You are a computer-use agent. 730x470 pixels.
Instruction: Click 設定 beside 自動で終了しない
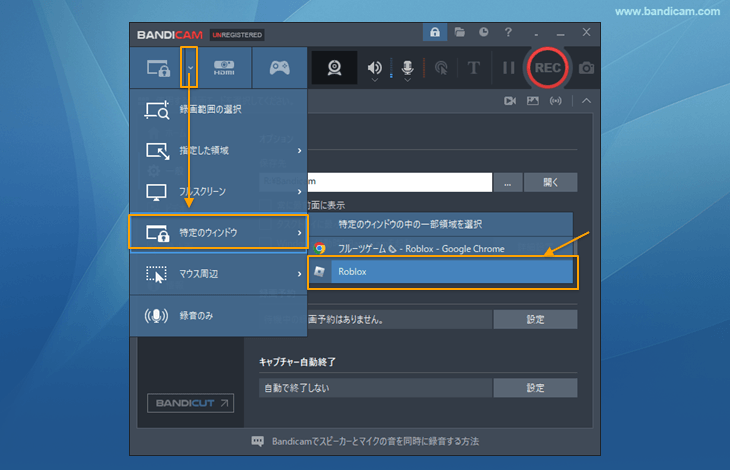[x=535, y=388]
